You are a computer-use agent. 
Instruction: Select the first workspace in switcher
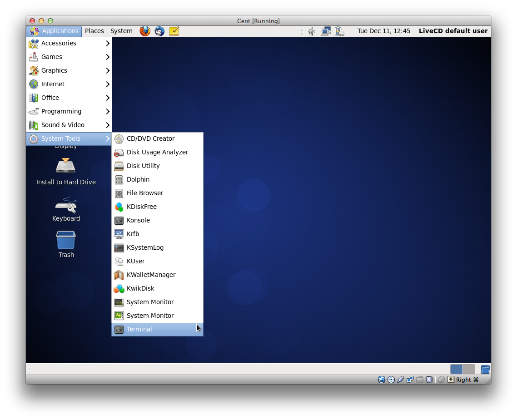[x=457, y=369]
